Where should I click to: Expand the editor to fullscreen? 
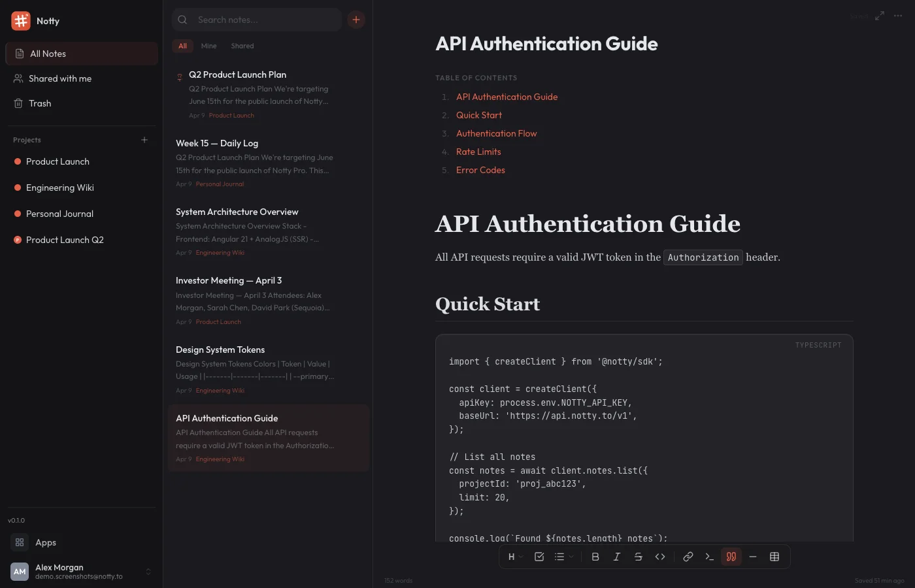880,16
